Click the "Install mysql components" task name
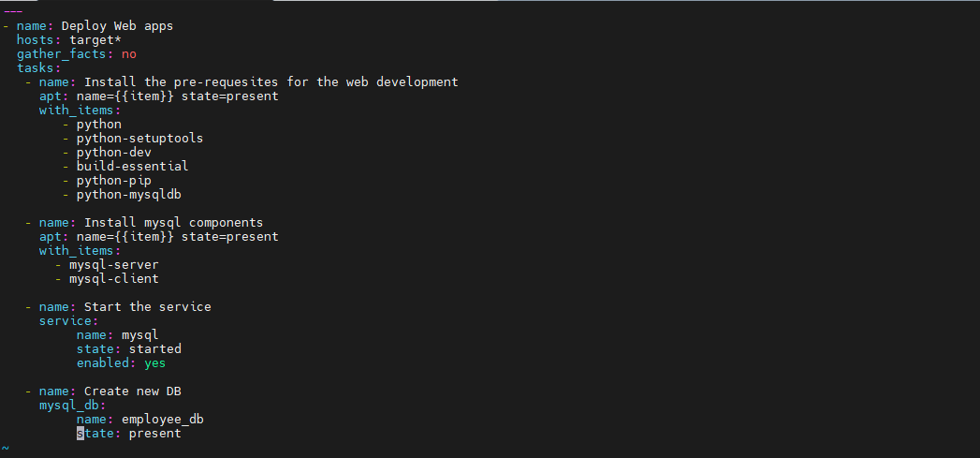The image size is (980, 458). pyautogui.click(x=173, y=222)
